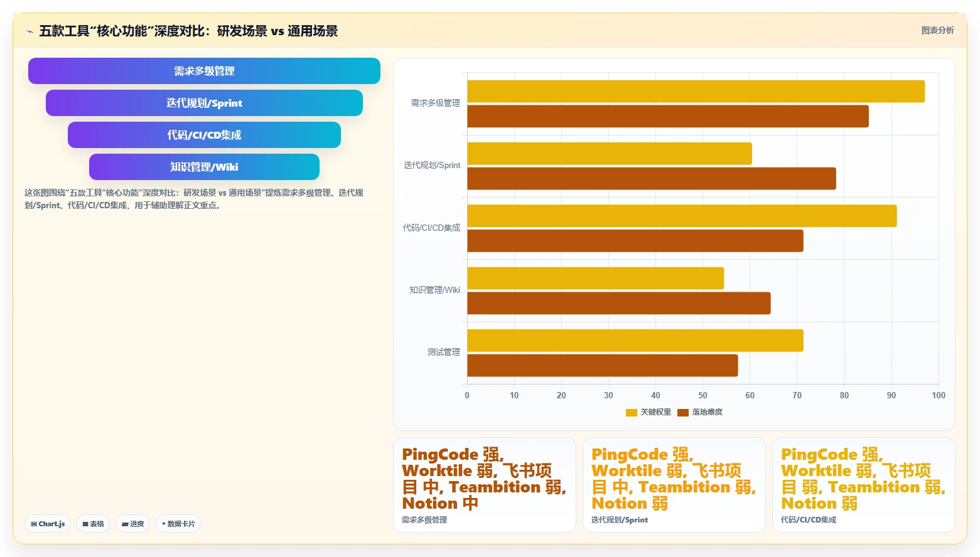Viewport: 980px width, 557px height.
Task: Click the brown 落地难度 bar for 知识管理/Wiki
Action: click(619, 304)
